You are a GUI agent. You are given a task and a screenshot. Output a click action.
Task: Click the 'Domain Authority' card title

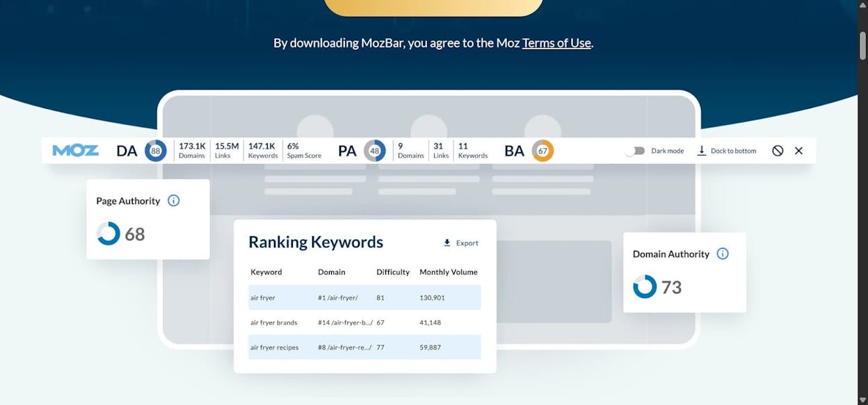click(x=671, y=254)
